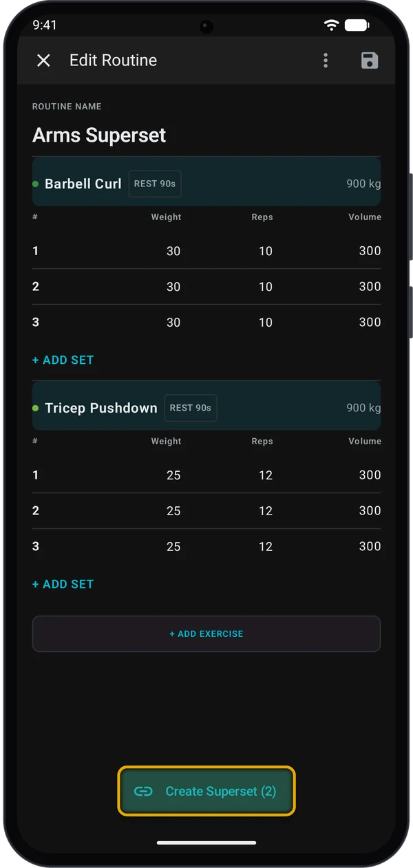413x868 pixels.
Task: Tap the Add Exercise button
Action: click(x=206, y=633)
